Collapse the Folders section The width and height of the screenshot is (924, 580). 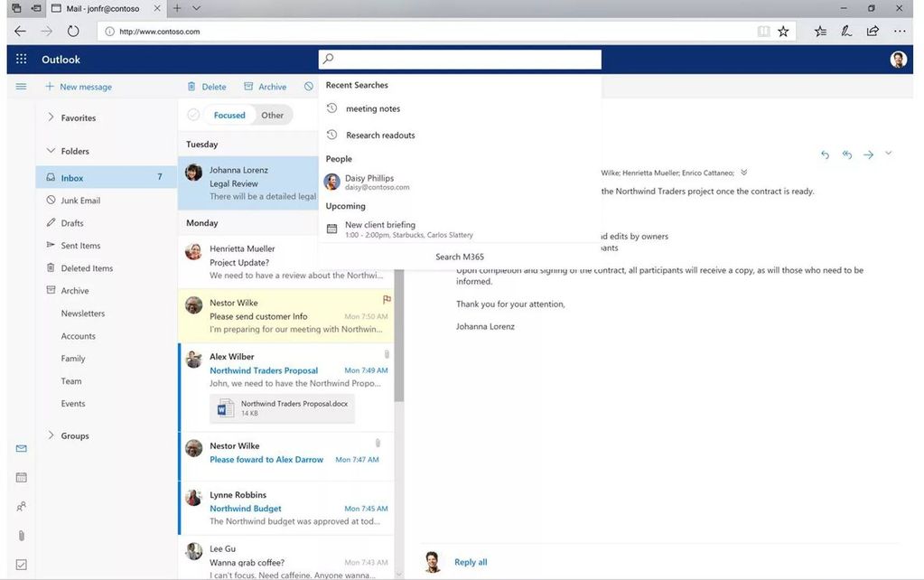click(x=51, y=151)
